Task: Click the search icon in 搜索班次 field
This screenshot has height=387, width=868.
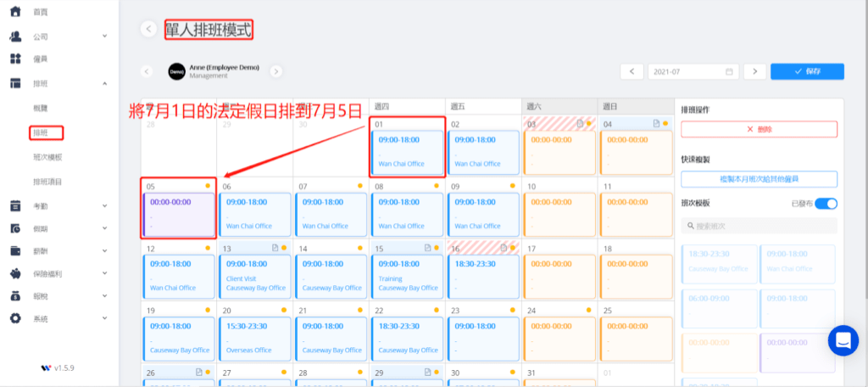Action: tap(691, 226)
